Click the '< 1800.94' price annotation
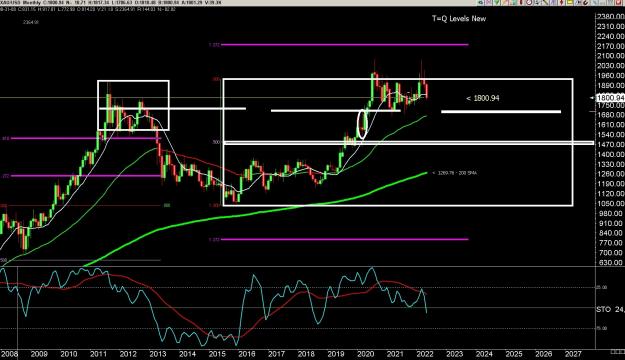Viewport: 625px width, 360px height. [x=483, y=98]
